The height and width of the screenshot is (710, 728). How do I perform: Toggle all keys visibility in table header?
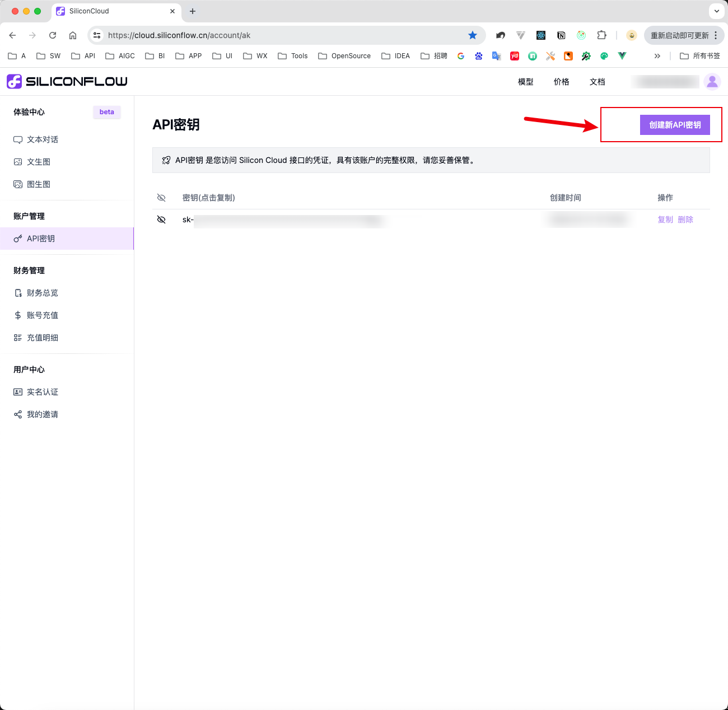coord(161,198)
